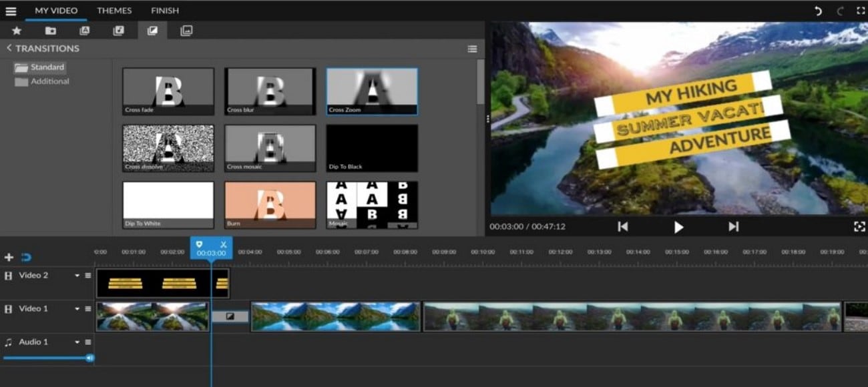Select the Cross mosaic transition thumbnail
Viewport: 868px width, 387px height.
(x=270, y=148)
